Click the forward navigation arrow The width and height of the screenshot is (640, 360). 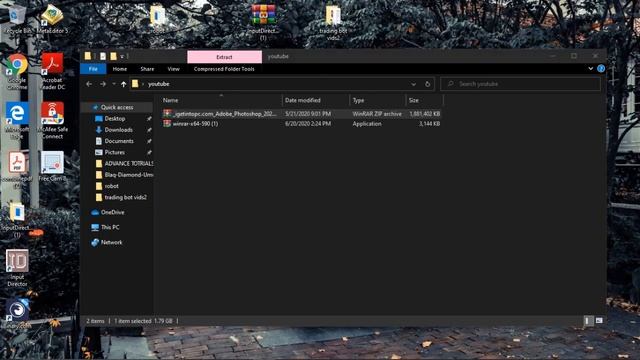point(103,84)
